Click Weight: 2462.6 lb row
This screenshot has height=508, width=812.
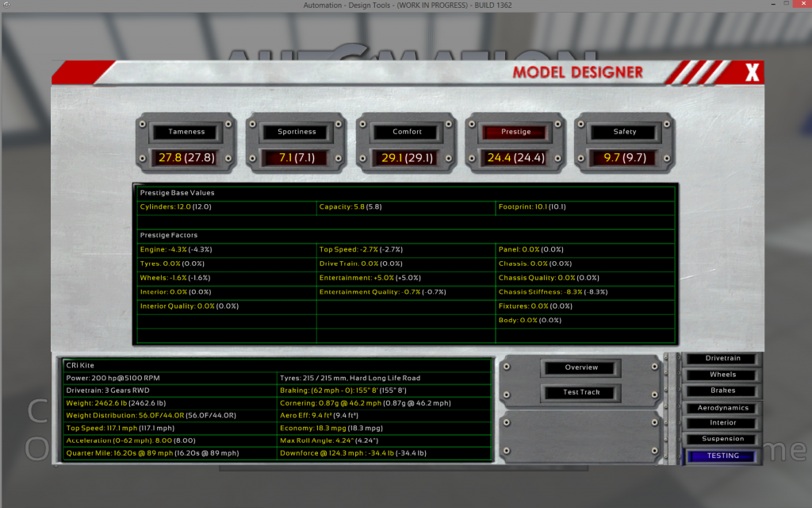tap(170, 402)
